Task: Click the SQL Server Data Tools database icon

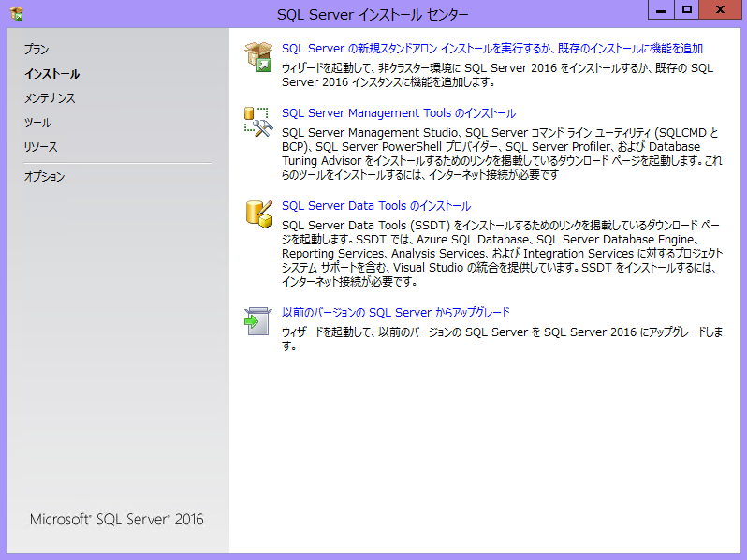Action: coord(257,213)
